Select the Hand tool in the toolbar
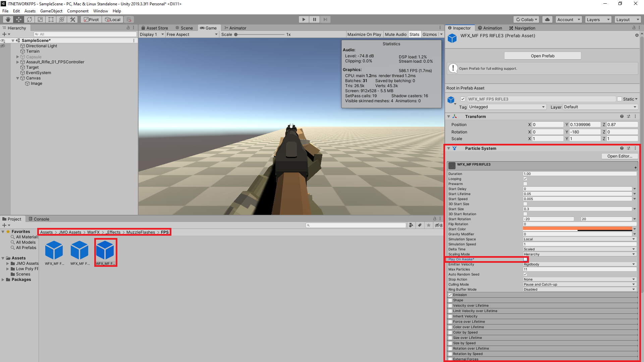Screen dimensions: 644x362 point(7,19)
